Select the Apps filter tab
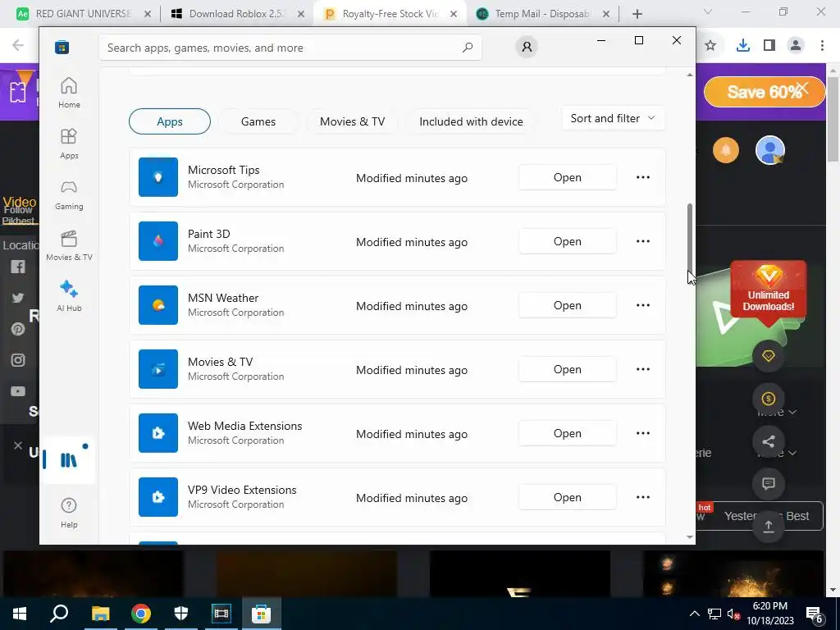Image resolution: width=840 pixels, height=630 pixels. point(170,121)
